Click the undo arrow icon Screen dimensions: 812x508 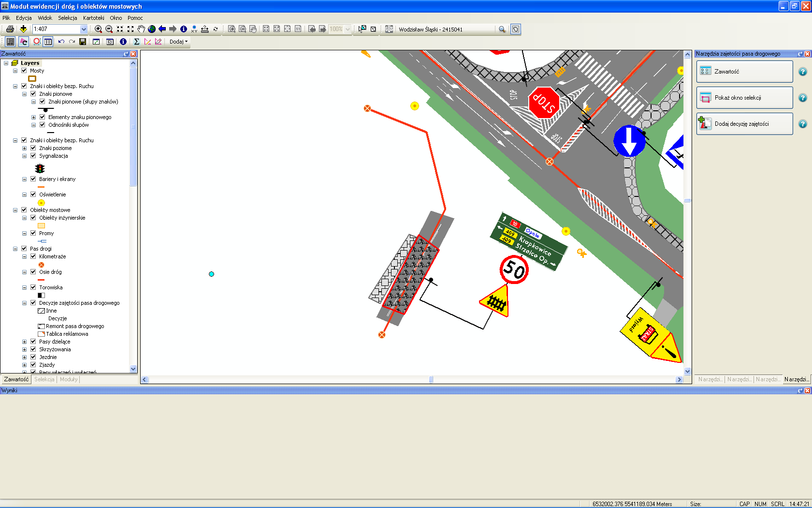coord(61,42)
